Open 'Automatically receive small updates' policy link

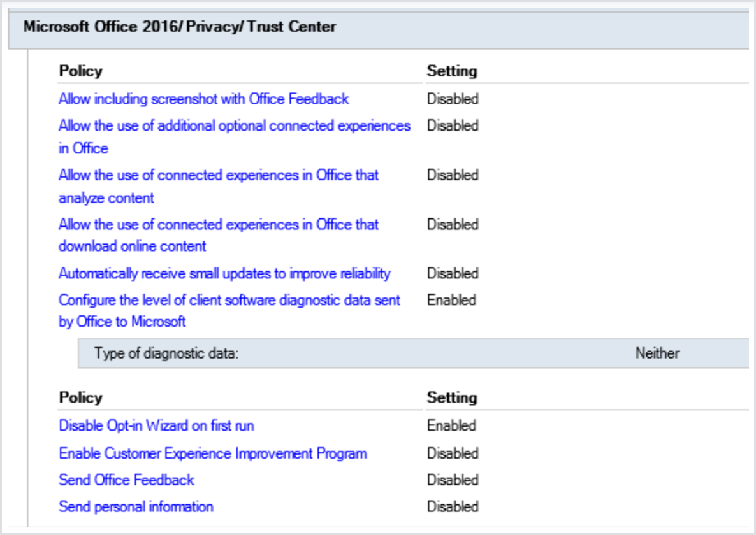tap(224, 273)
